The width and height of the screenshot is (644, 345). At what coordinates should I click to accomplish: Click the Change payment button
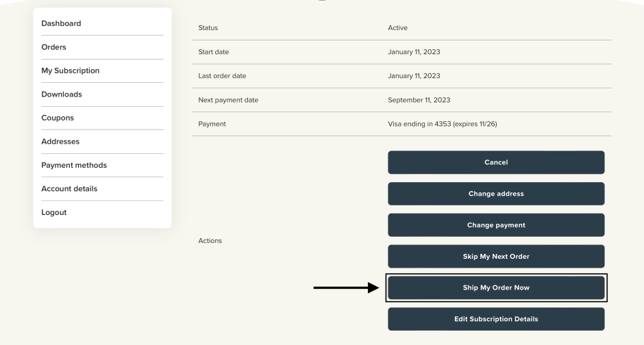(496, 225)
